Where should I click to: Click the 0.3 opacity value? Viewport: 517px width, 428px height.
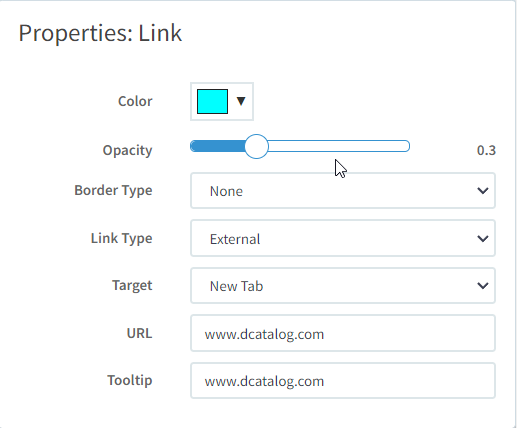486,151
